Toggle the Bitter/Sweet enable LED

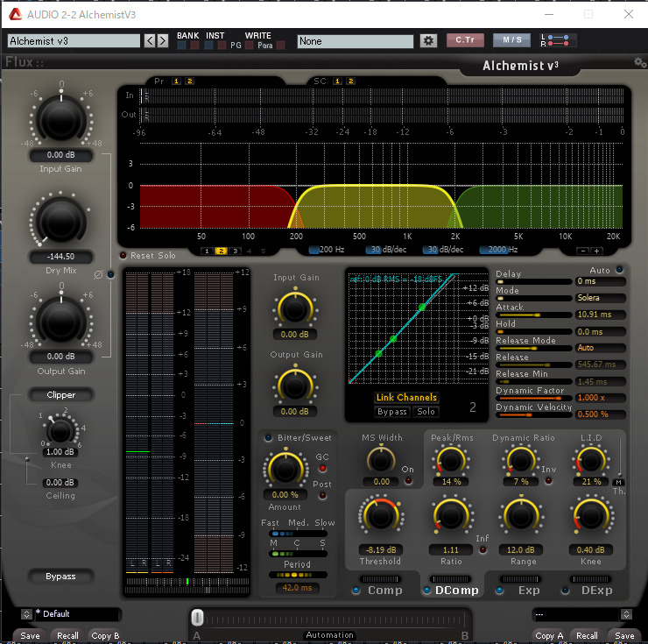click(x=268, y=437)
